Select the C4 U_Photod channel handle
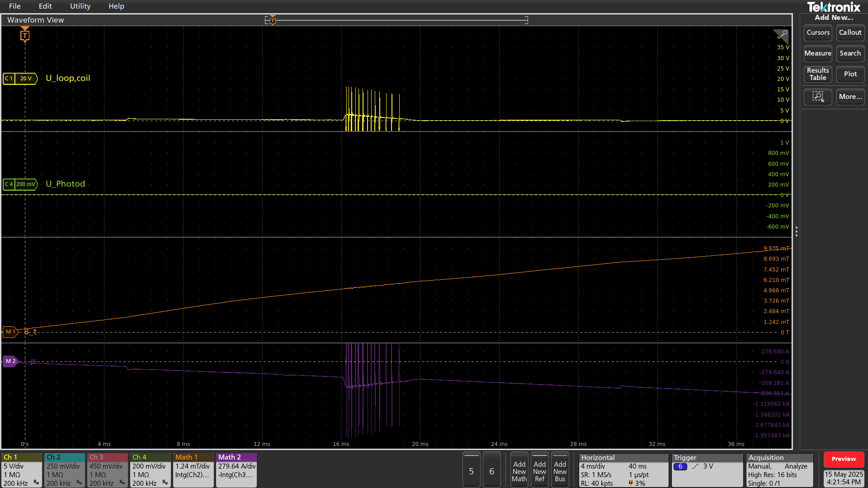 pos(20,184)
